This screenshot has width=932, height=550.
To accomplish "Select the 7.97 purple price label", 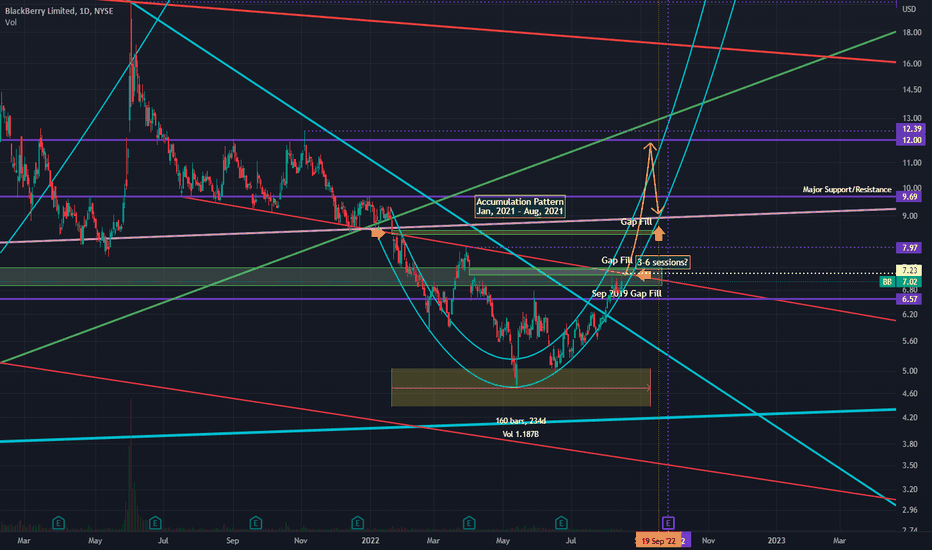I will click(911, 248).
